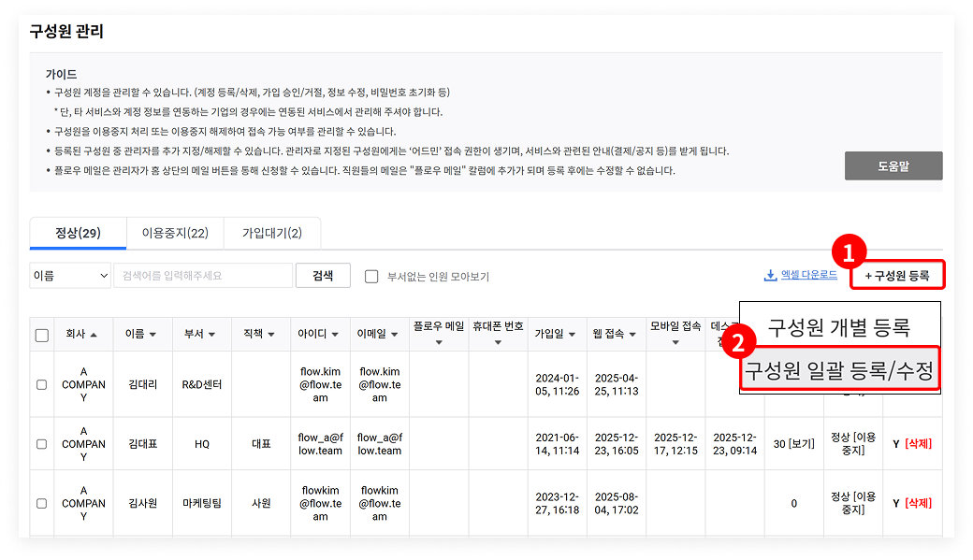973x560 pixels.
Task: Select the 김대리 row checkbox
Action: tap(41, 384)
